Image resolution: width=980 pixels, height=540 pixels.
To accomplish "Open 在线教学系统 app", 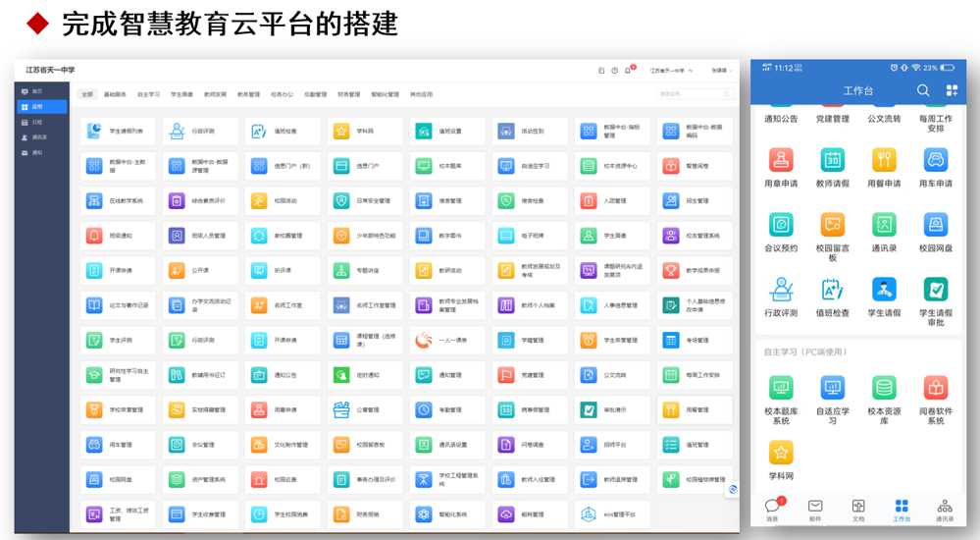I will coord(118,201).
